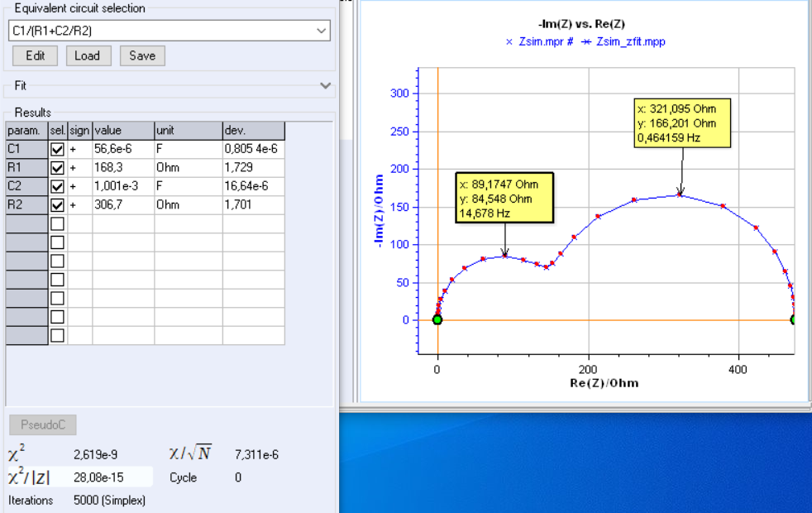
Task: Click the Re(Z)/Ohm axis label
Action: pos(604,383)
